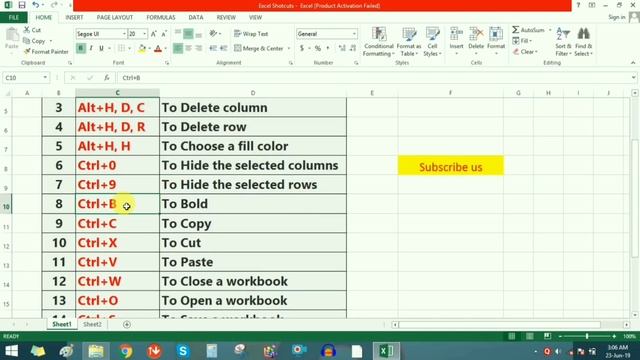Open Find & Select binoculars
Image resolution: width=640 pixels, height=360 pixels.
pos(583,41)
